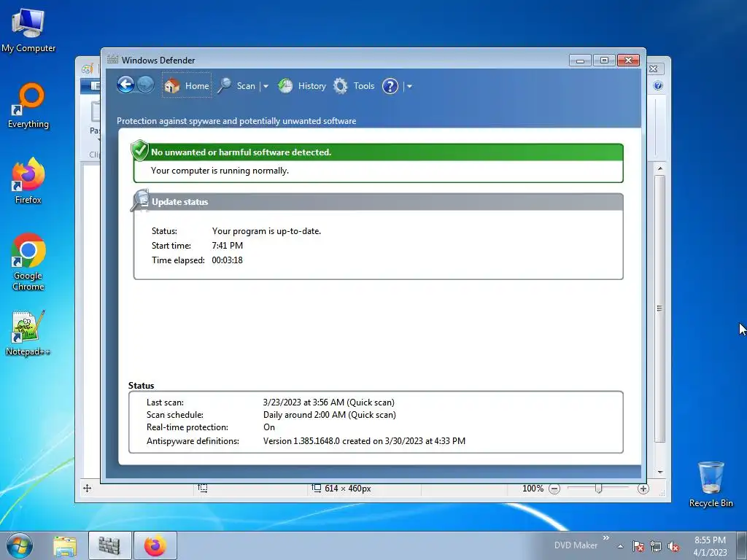Open My Computer desktop icon
Screen dimensions: 747x560
(28, 30)
